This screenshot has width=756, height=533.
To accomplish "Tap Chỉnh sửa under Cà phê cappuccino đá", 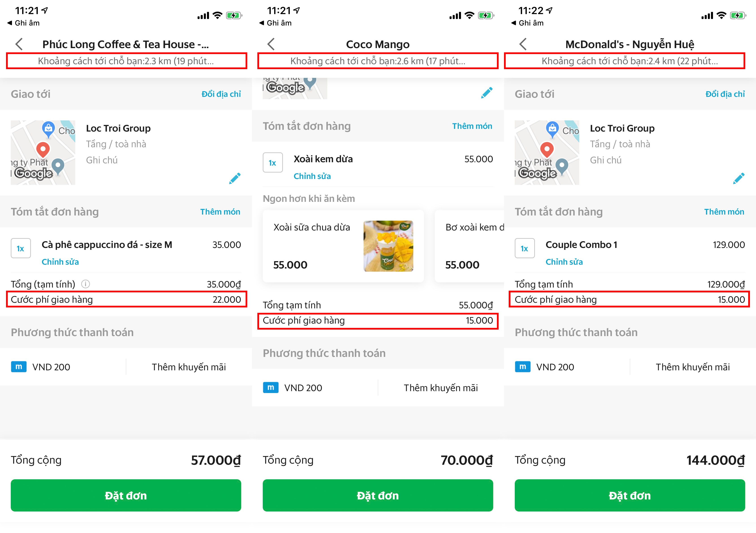I will point(60,262).
